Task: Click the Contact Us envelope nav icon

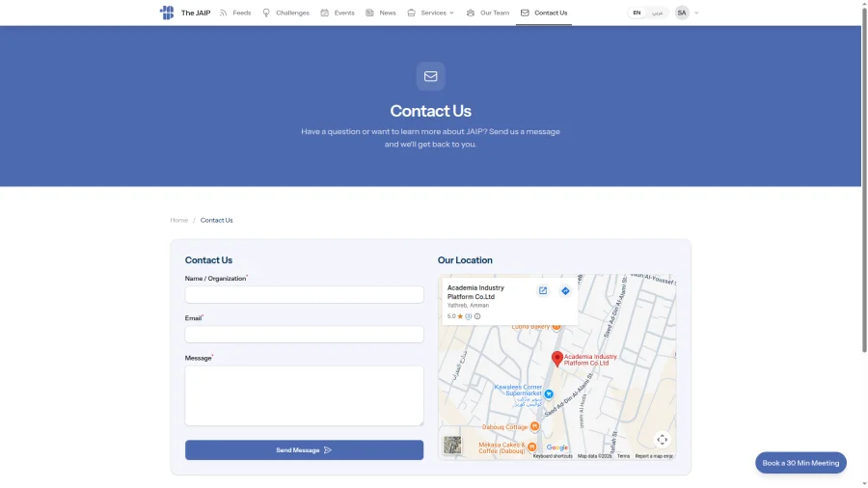Action: [525, 13]
